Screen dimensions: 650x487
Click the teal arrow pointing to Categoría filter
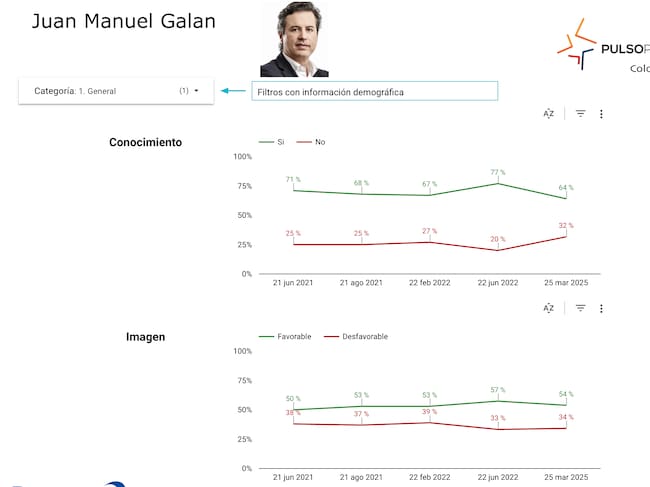click(233, 91)
